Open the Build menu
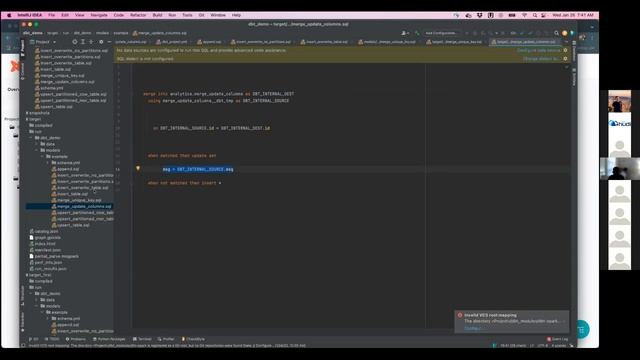 [x=157, y=15]
